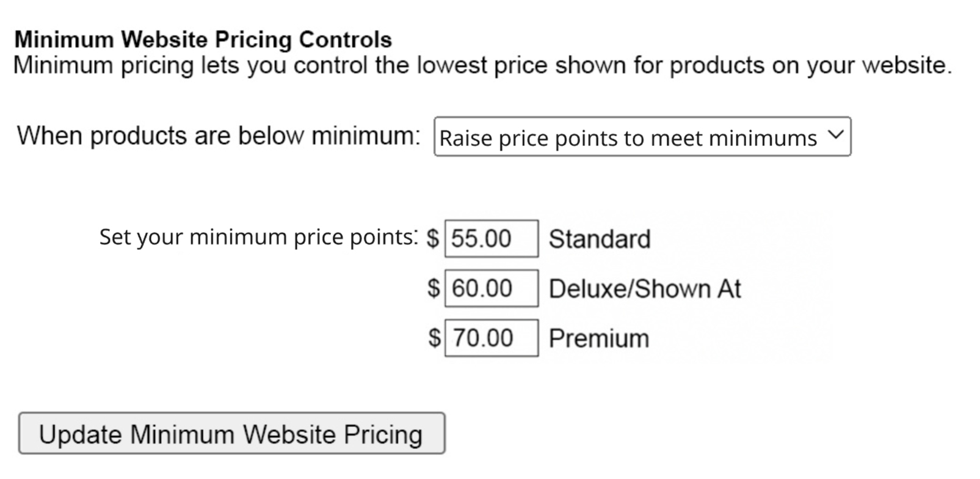Click the minimum pricing description sentence
This screenshot has height=479, width=980.
(482, 65)
